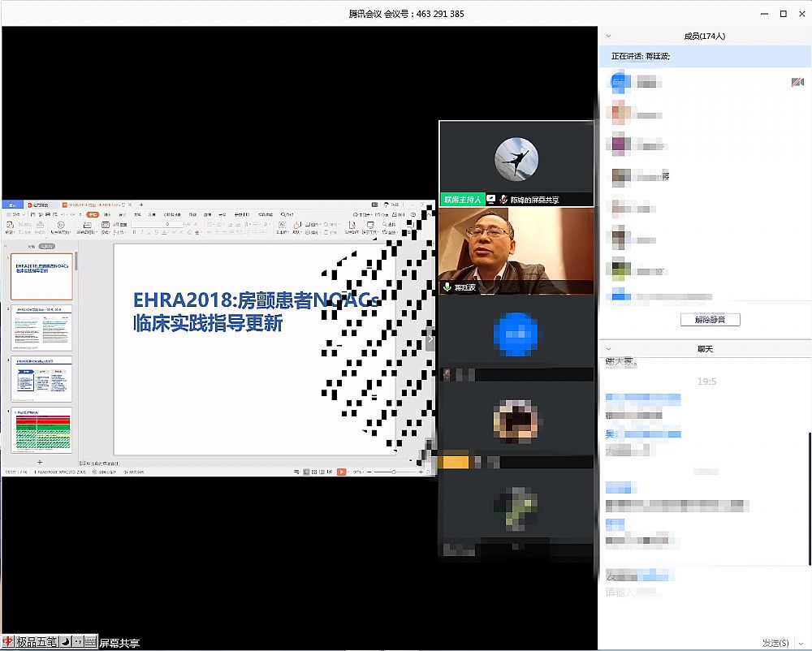
Task: Switch to slide sorter grid view icon
Action: pyautogui.click(x=313, y=472)
